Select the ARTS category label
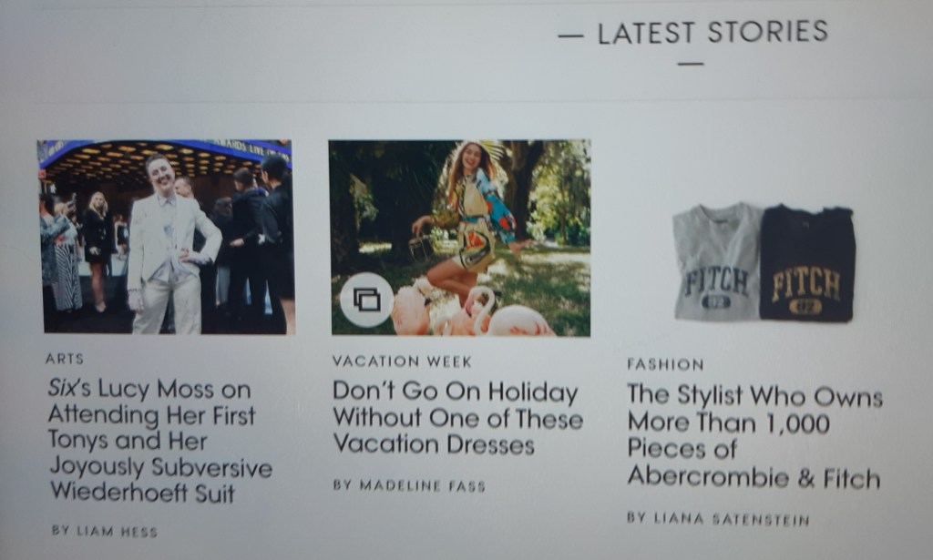This screenshot has width=933, height=560. click(65, 359)
